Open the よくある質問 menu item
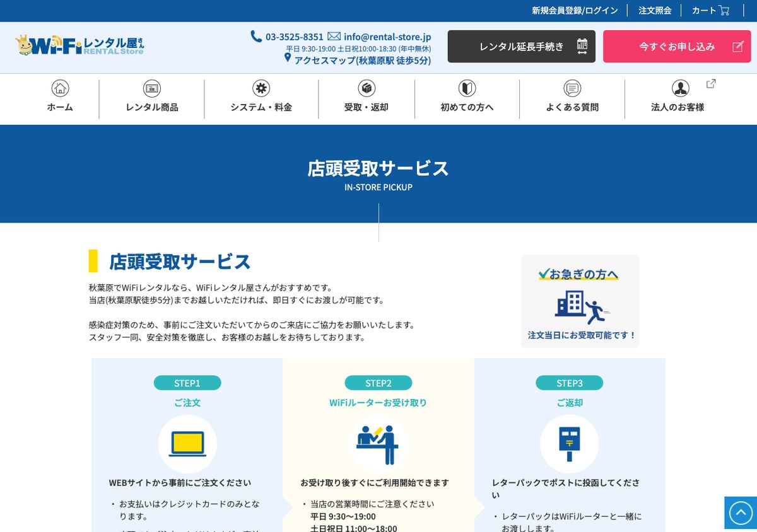 point(572,107)
